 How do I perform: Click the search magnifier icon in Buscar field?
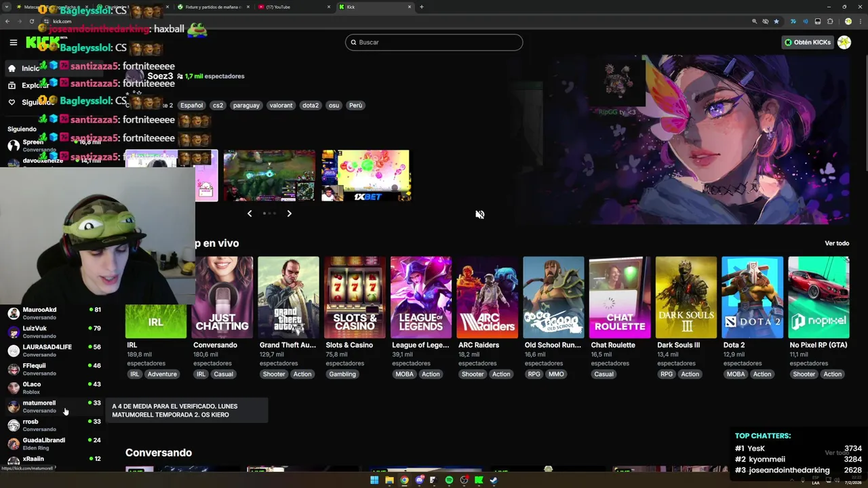click(x=353, y=42)
